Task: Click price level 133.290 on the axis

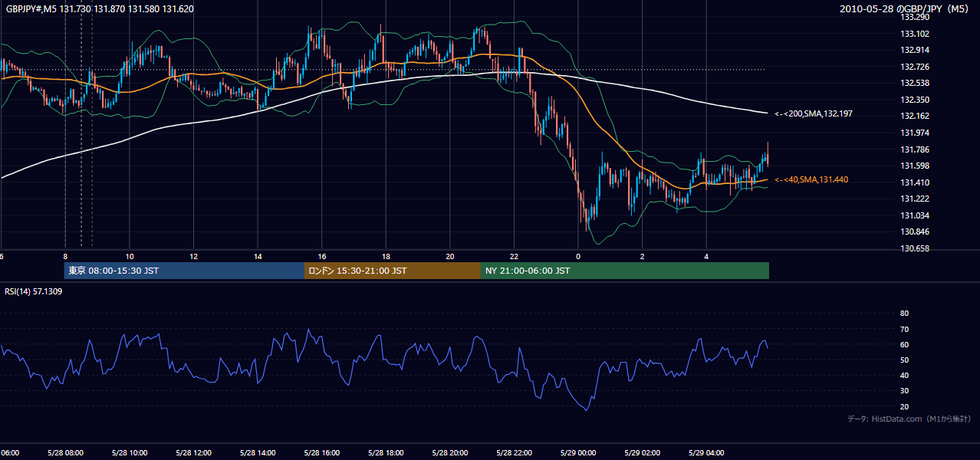Action: [x=914, y=17]
